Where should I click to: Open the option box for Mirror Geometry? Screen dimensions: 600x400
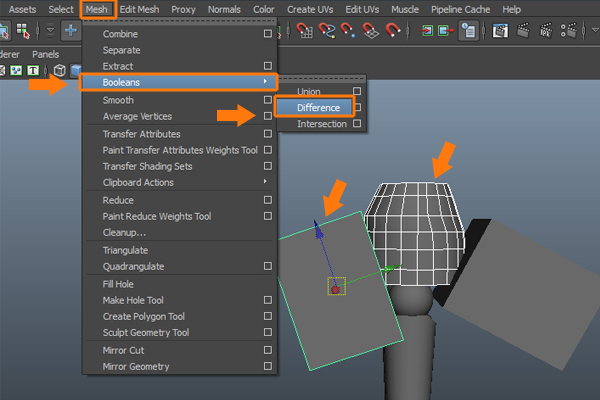pyautogui.click(x=267, y=366)
